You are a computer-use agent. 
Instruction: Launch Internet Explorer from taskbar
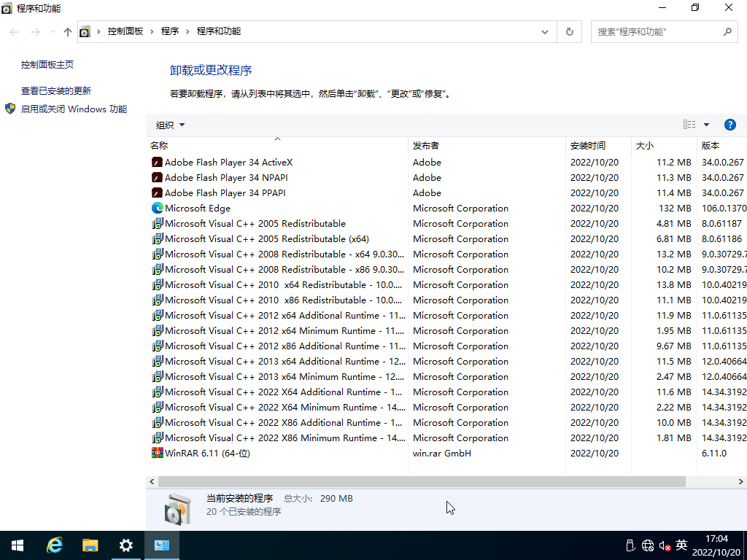pyautogui.click(x=54, y=545)
